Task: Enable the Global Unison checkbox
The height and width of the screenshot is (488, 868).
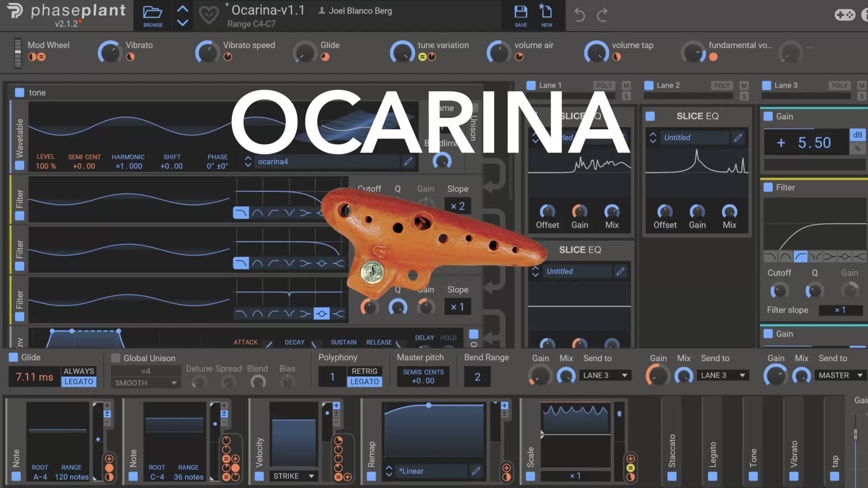Action: pyautogui.click(x=116, y=358)
